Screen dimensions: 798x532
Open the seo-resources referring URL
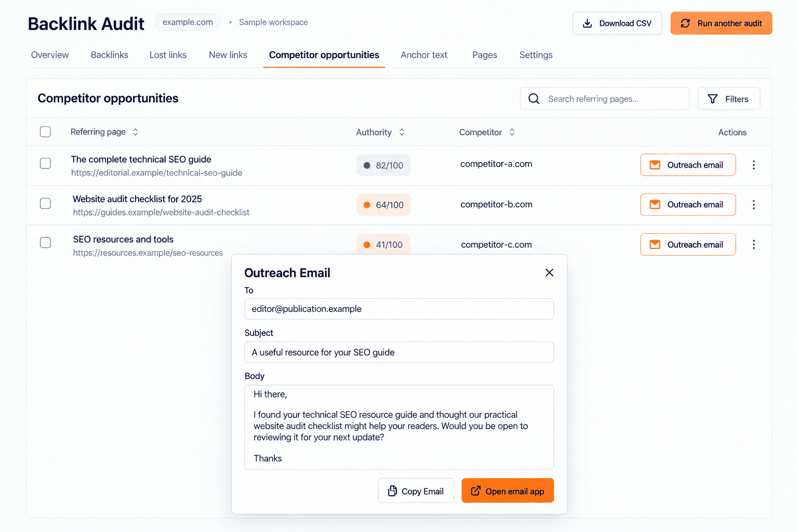tap(148, 253)
